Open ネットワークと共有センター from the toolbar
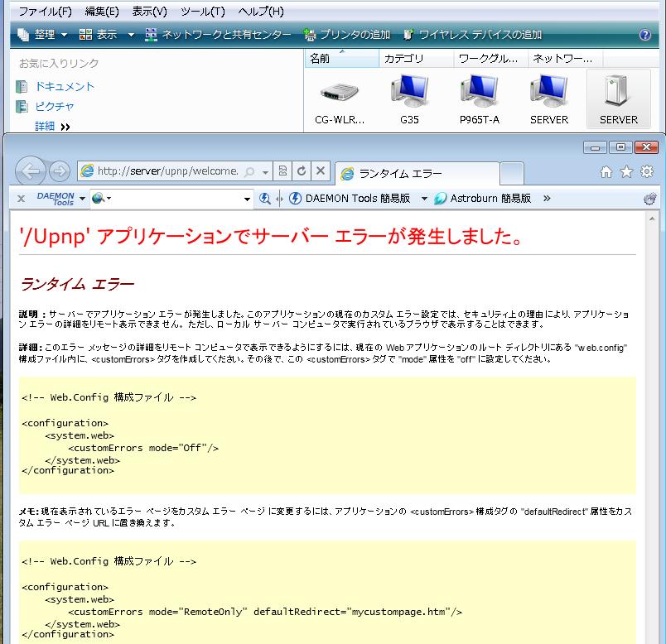This screenshot has width=666, height=644. (x=218, y=35)
